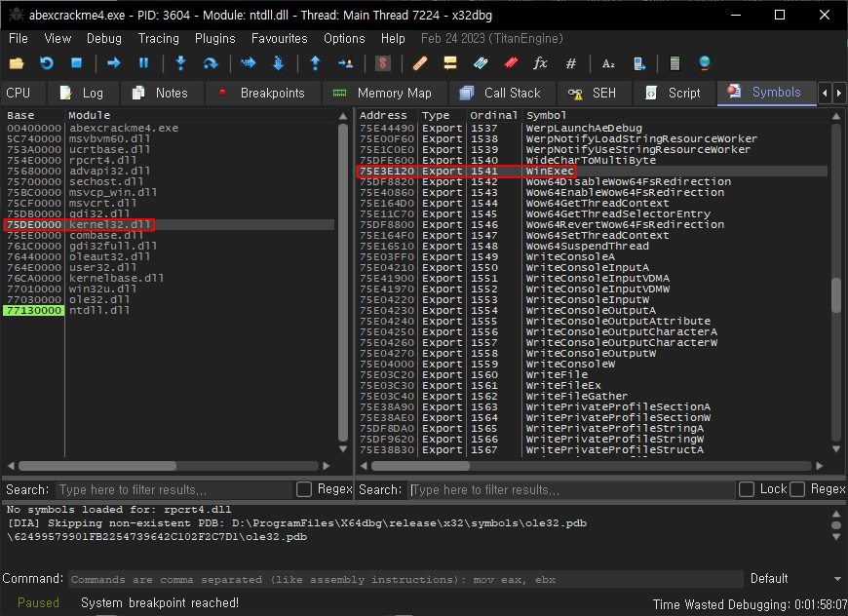Select the WriteFile symbol row
Viewport: 848px width, 616px height.
click(592, 375)
